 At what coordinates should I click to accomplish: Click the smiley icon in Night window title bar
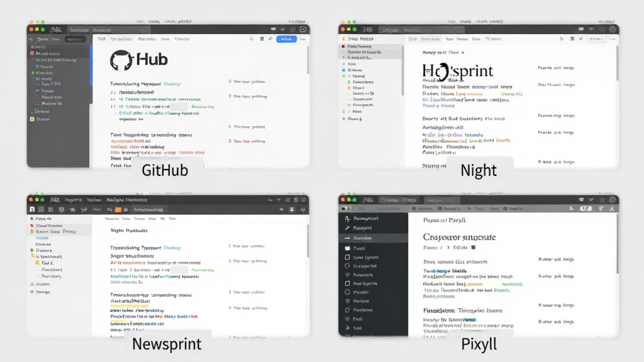click(613, 30)
